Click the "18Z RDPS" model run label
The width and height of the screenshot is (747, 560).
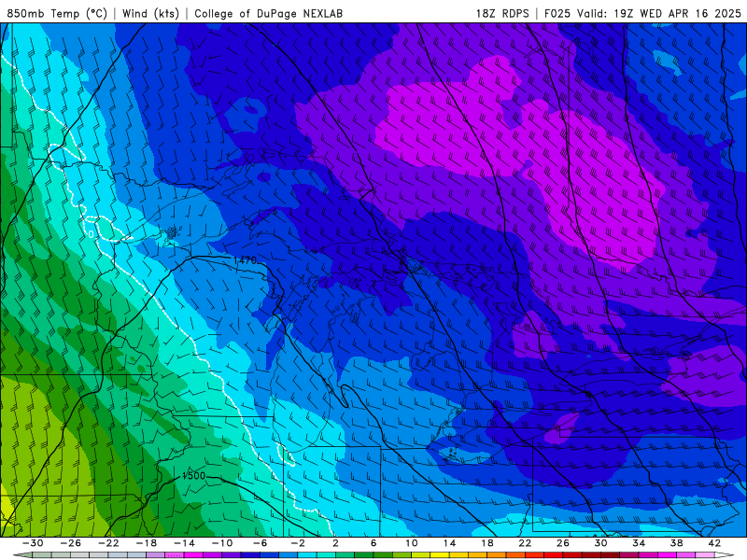click(502, 13)
